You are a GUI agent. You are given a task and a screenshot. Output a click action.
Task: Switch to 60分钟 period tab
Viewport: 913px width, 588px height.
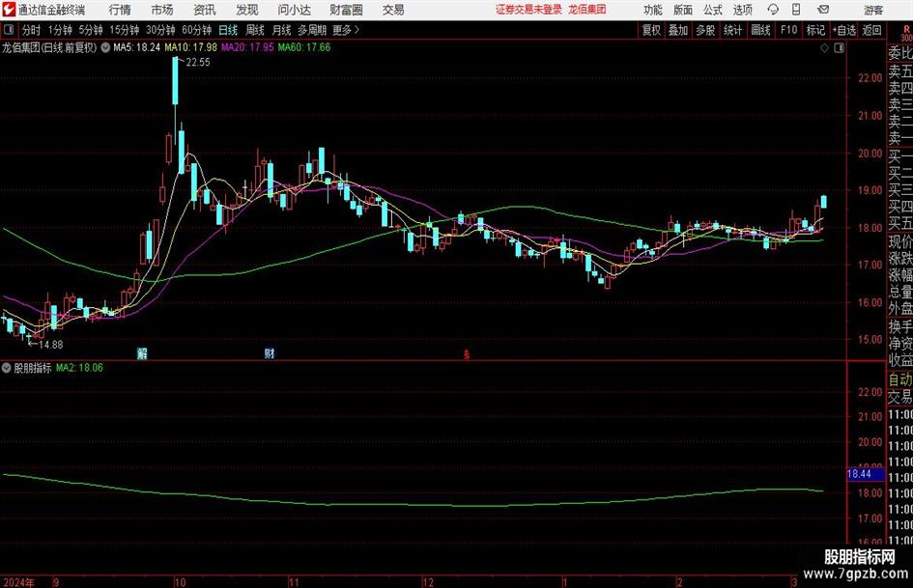(x=197, y=30)
